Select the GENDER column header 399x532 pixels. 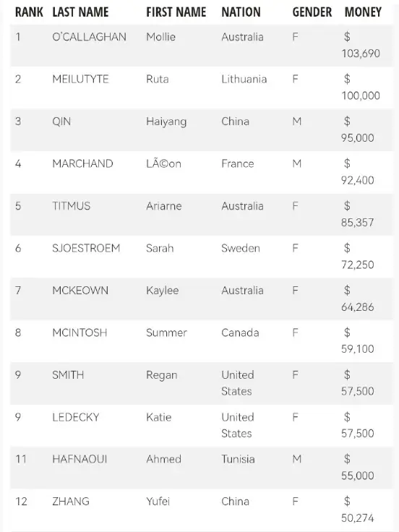[x=312, y=12]
